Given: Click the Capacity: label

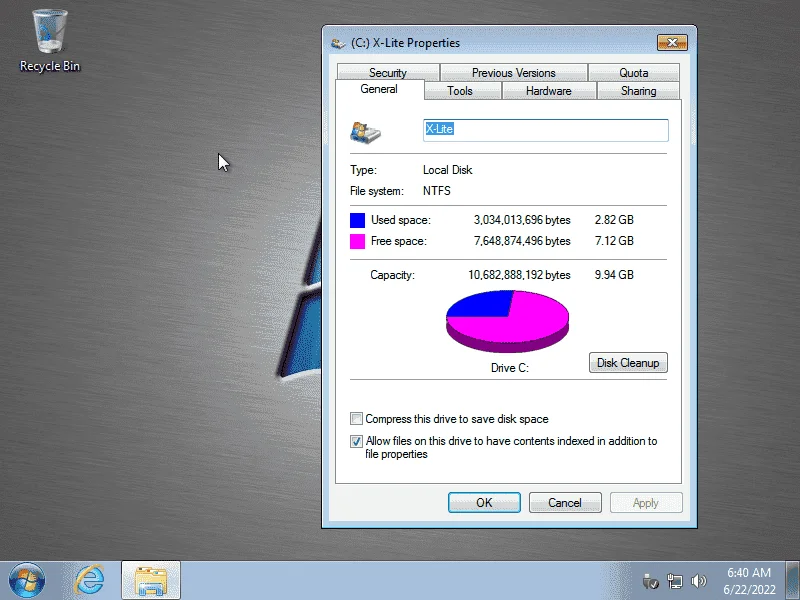Looking at the screenshot, I should 392,275.
